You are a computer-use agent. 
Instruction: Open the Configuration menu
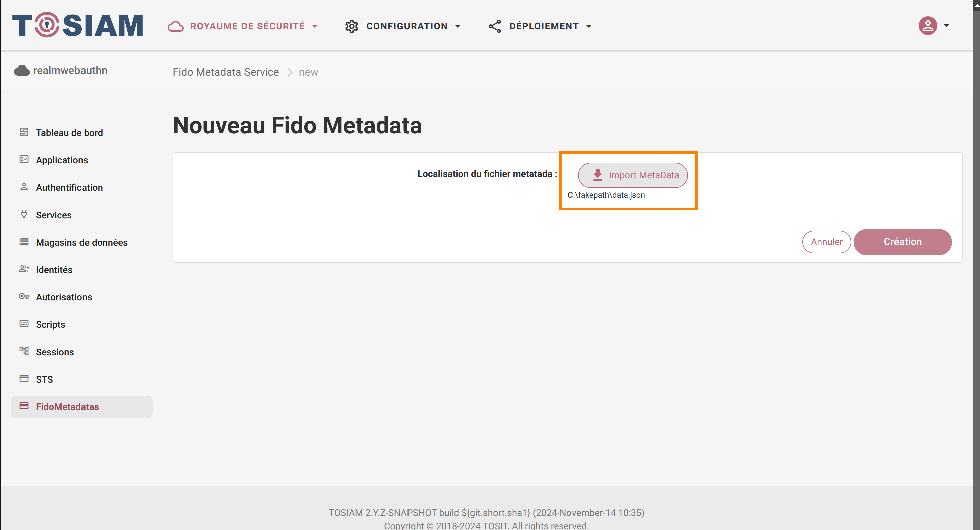pyautogui.click(x=403, y=26)
